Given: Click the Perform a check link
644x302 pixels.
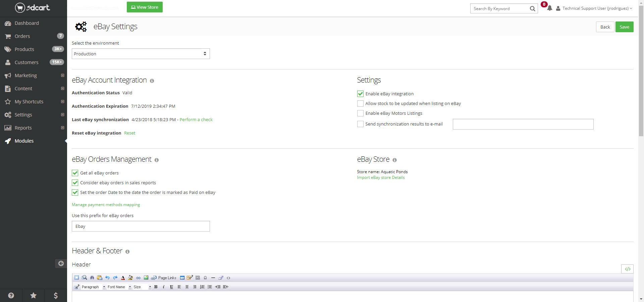Looking at the screenshot, I should pyautogui.click(x=196, y=120).
